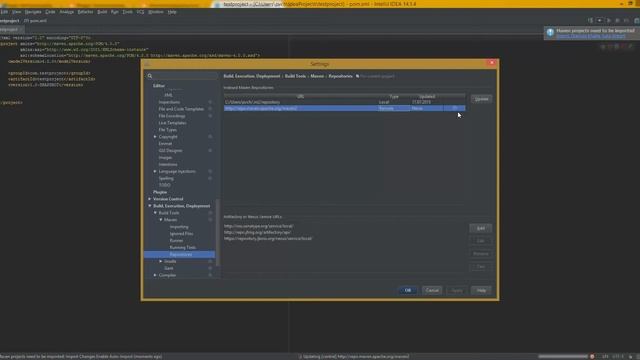Screen dimensions: 640x360
Task: Stop the background update task
Action: click(x=592, y=356)
